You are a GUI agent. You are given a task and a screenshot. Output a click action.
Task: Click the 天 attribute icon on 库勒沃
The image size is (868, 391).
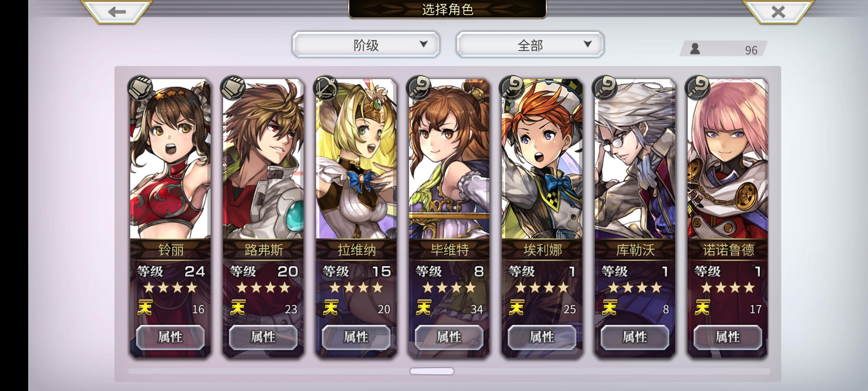click(609, 307)
